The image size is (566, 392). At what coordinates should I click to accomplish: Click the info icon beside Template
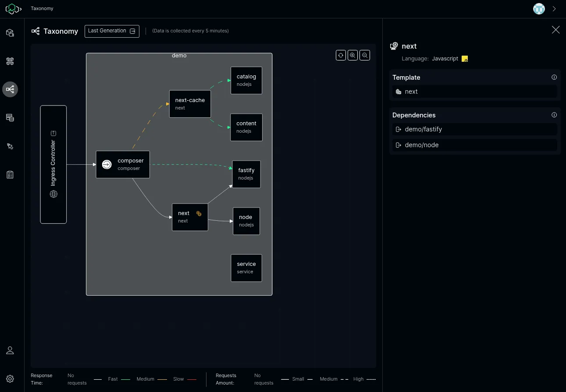click(554, 77)
